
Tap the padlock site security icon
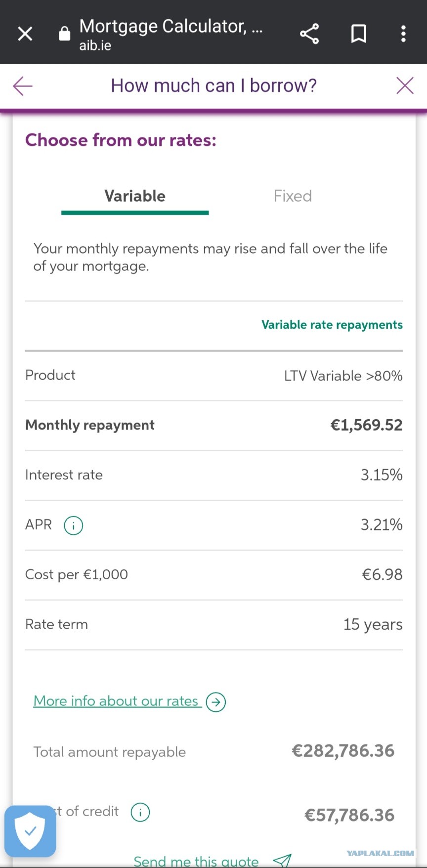(64, 33)
